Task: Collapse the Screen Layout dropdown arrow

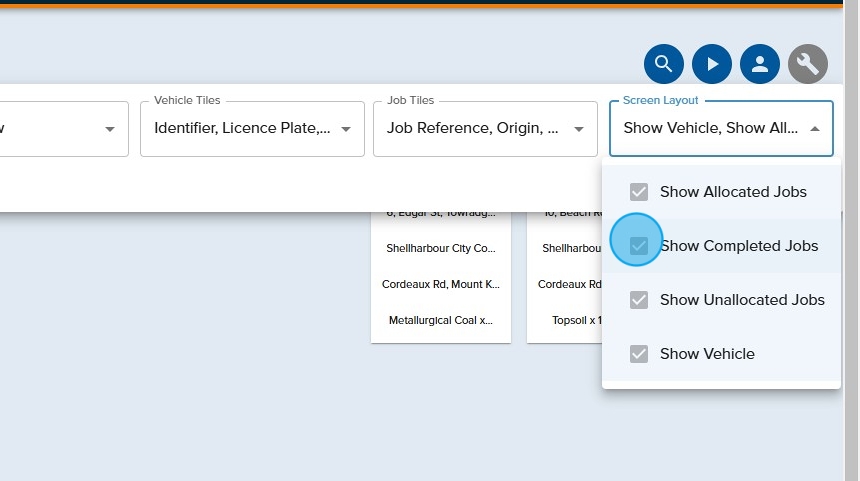Action: coord(815,129)
